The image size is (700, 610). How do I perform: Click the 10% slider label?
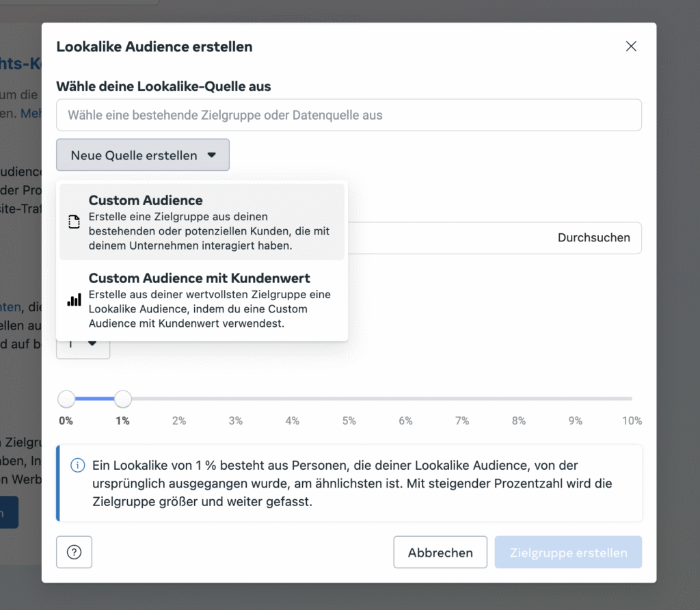tap(632, 421)
